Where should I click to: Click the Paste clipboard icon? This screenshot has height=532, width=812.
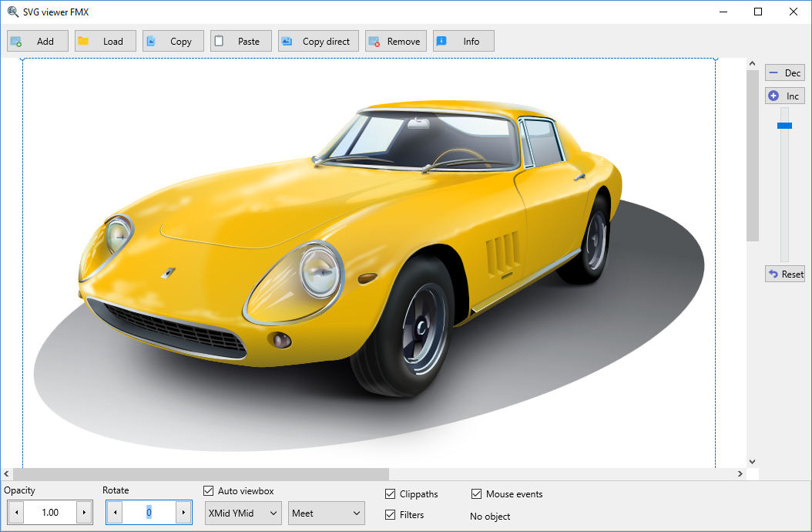[x=220, y=42]
